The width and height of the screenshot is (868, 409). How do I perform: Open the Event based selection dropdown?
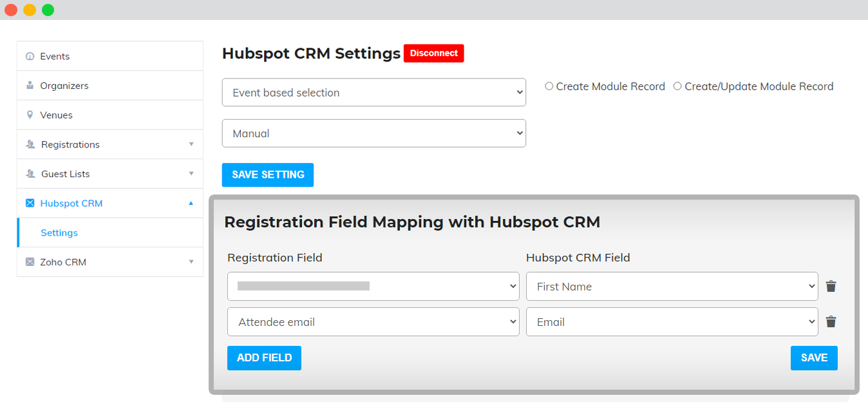coord(374,93)
